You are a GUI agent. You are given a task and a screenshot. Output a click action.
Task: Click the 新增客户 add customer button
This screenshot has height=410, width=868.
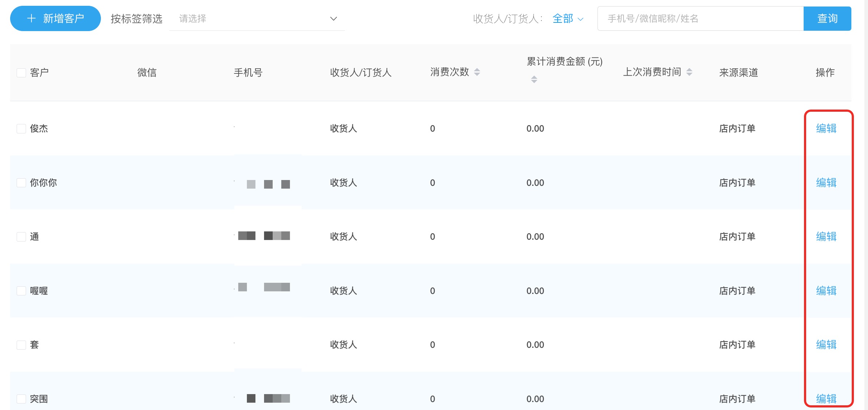coord(55,18)
